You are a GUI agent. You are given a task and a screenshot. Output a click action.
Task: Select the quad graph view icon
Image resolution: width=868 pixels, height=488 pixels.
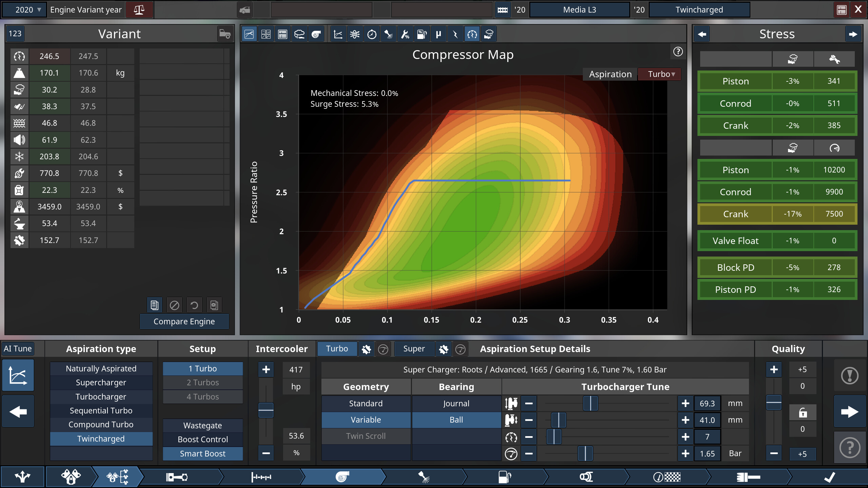coord(266,34)
